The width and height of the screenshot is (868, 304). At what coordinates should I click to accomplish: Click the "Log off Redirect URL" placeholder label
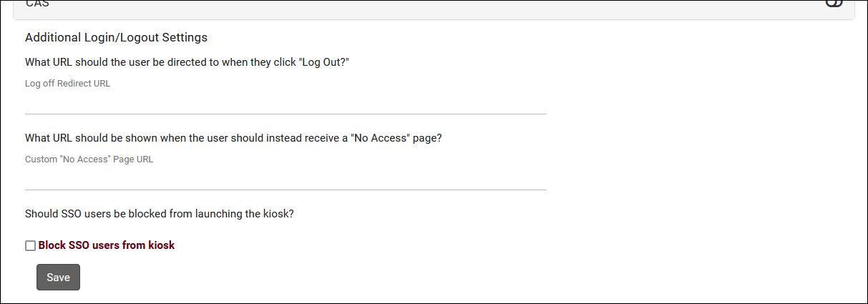[68, 84]
